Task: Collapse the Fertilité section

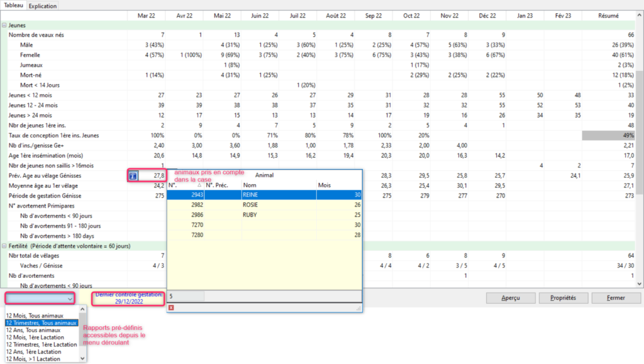Action: (5, 246)
